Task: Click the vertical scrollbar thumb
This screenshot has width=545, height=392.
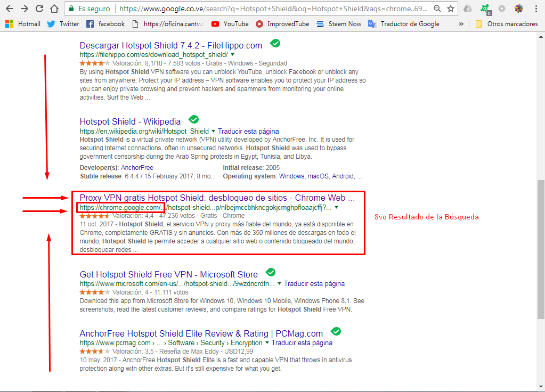Action: pyautogui.click(x=541, y=249)
